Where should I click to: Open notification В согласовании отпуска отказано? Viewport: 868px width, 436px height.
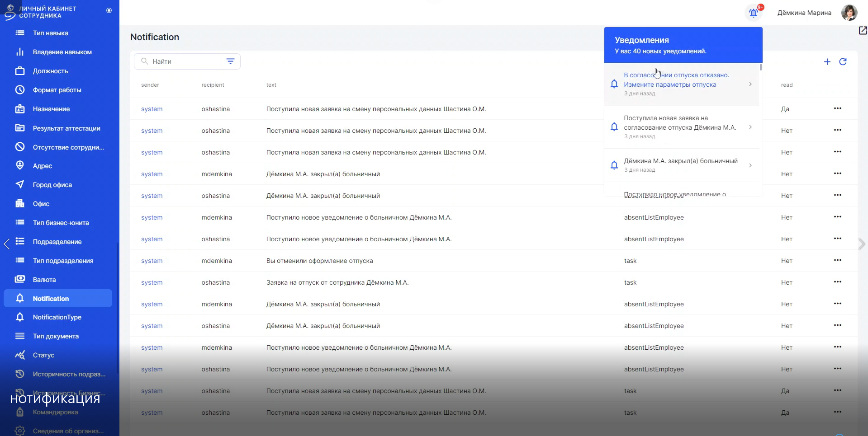(x=682, y=84)
